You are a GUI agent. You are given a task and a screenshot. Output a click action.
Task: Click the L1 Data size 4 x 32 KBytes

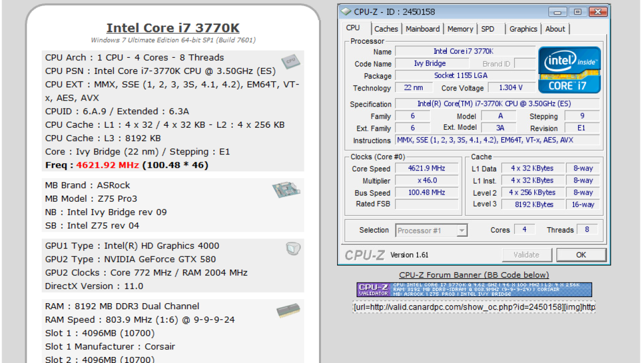coord(532,168)
